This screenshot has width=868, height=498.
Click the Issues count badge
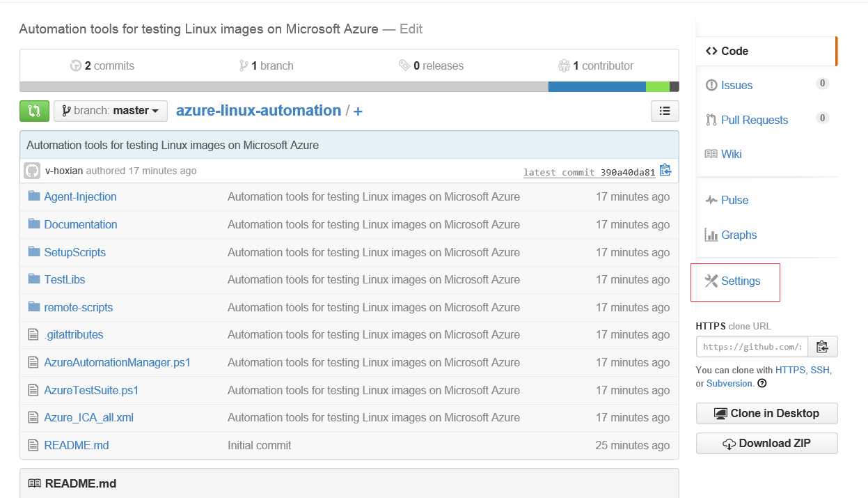coord(822,84)
